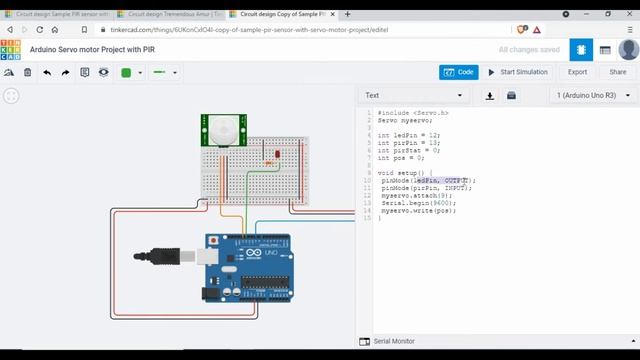Expand the wire color dropdown arrow
This screenshot has width=640, height=360.
click(140, 73)
